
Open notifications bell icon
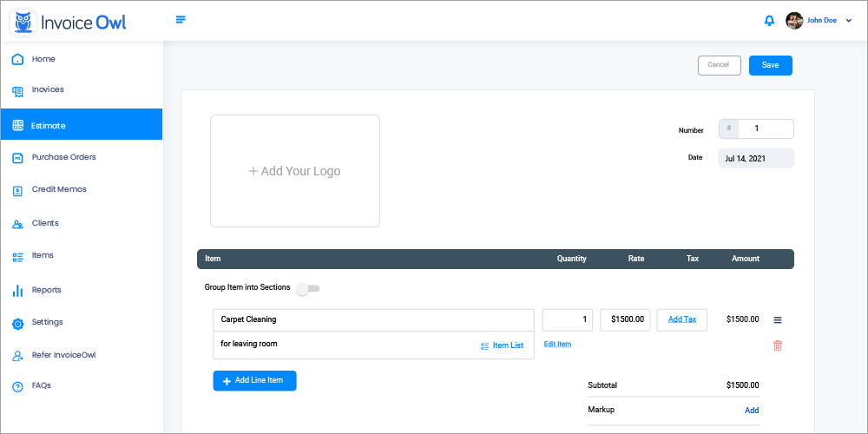pos(769,21)
